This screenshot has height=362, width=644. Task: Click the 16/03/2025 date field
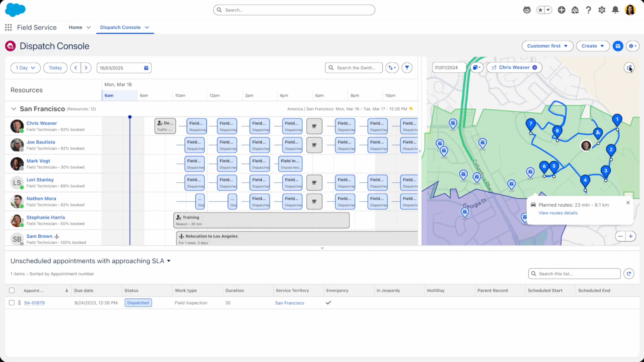pos(124,68)
